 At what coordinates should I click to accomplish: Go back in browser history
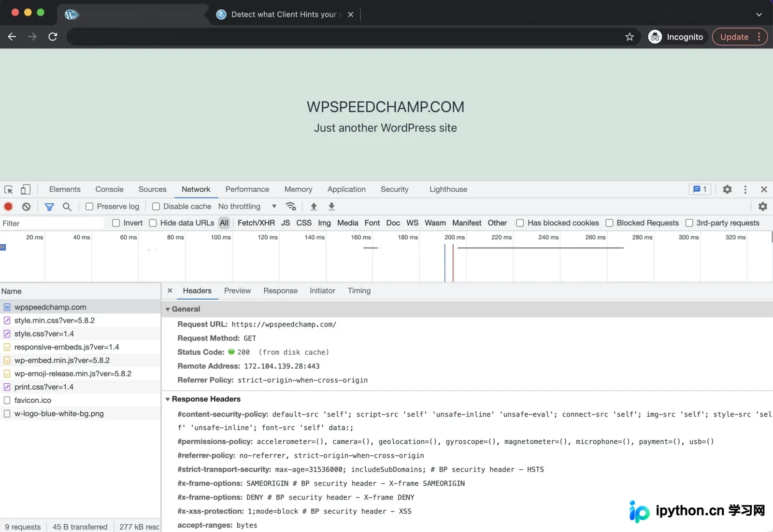12,37
